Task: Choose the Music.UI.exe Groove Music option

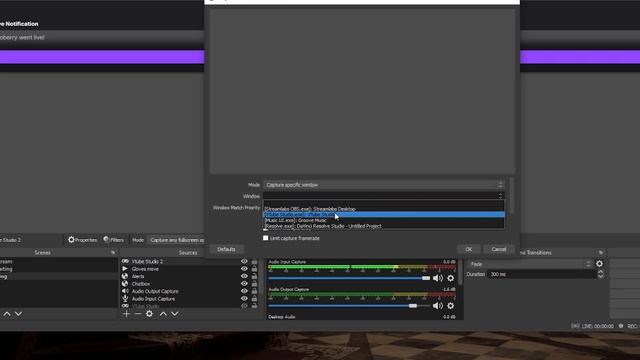Action: [x=383, y=220]
